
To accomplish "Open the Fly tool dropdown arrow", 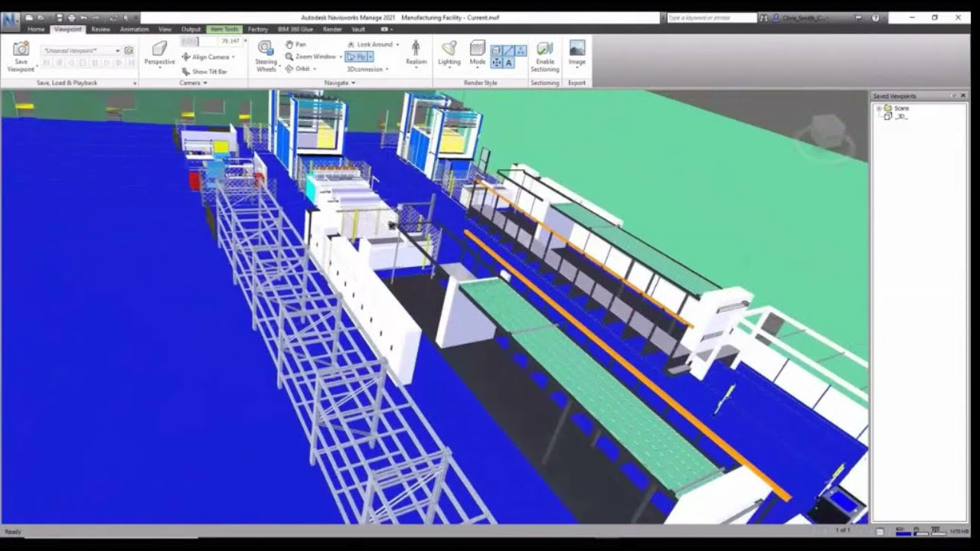I will point(371,57).
